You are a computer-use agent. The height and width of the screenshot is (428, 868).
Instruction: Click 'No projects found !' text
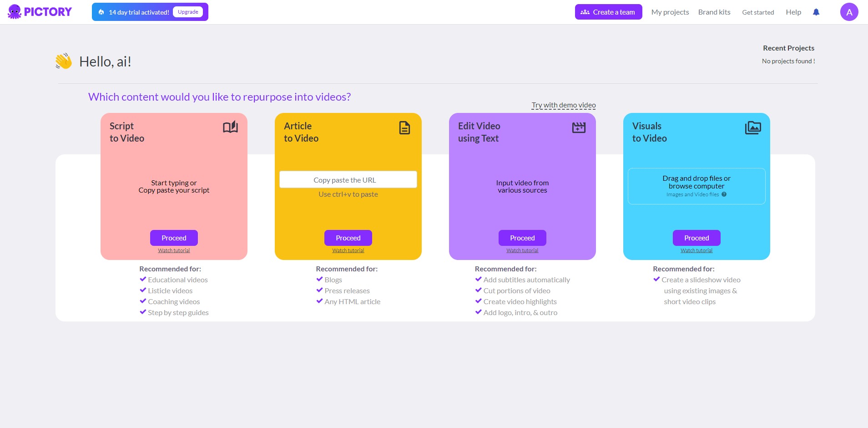coord(788,61)
